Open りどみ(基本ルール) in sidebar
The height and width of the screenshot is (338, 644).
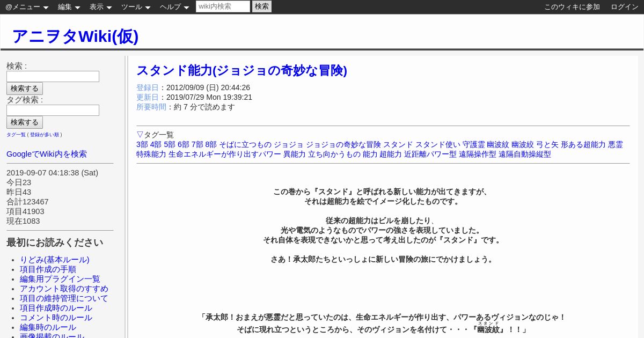(55, 260)
